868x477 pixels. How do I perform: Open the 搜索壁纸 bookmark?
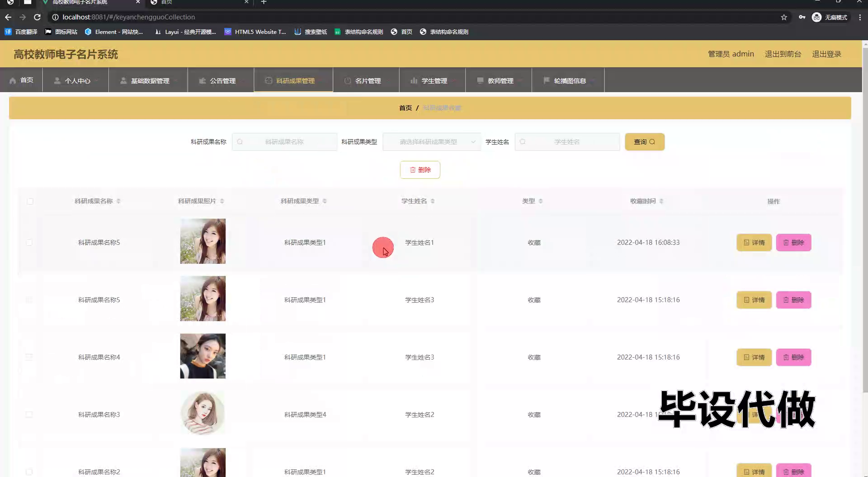311,32
